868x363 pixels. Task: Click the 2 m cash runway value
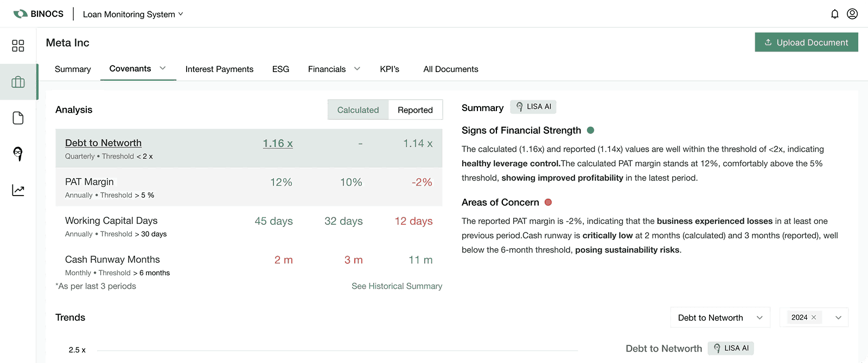283,260
